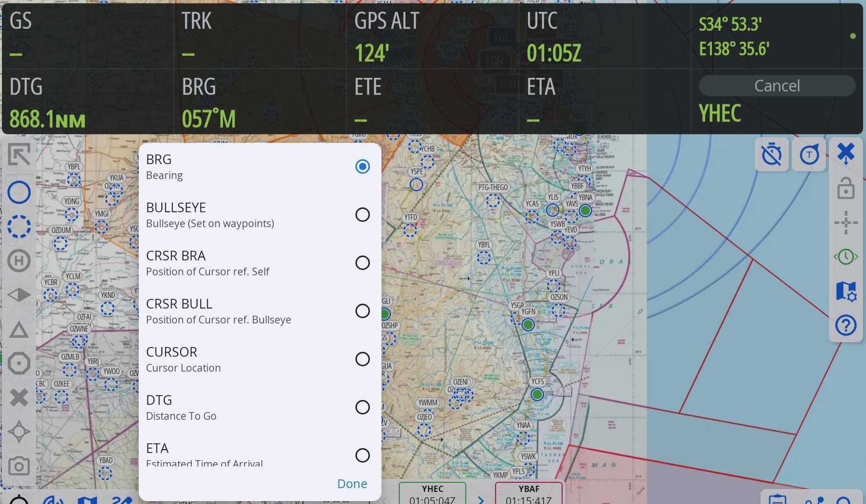Click the arrow between YHEC and YBAF
Viewport: 866px width, 504px height.
pos(480,499)
